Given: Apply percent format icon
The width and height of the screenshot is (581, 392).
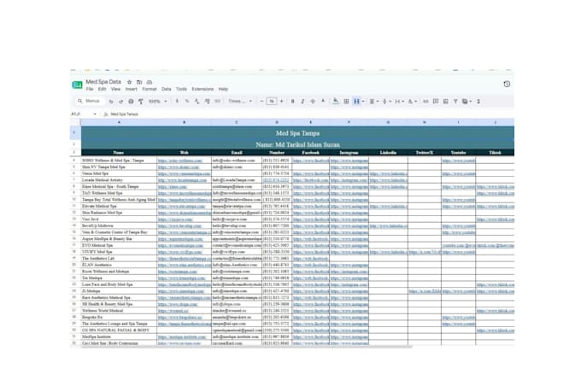Looking at the screenshot, I should tap(187, 101).
